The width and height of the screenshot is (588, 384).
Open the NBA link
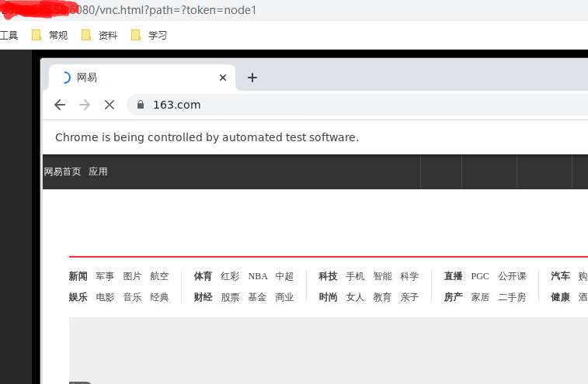(x=258, y=276)
